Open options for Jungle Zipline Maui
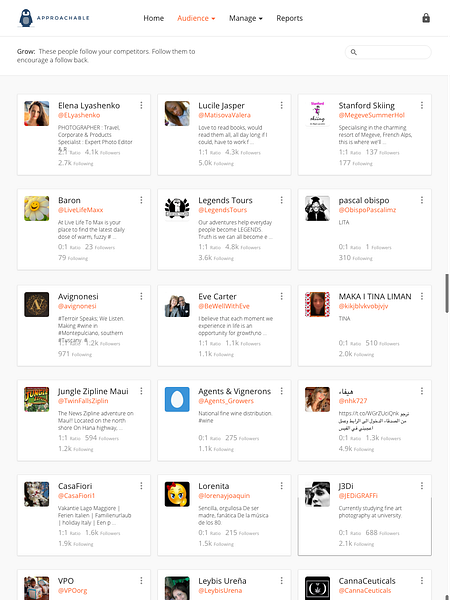The width and height of the screenshot is (450, 600). (141, 391)
